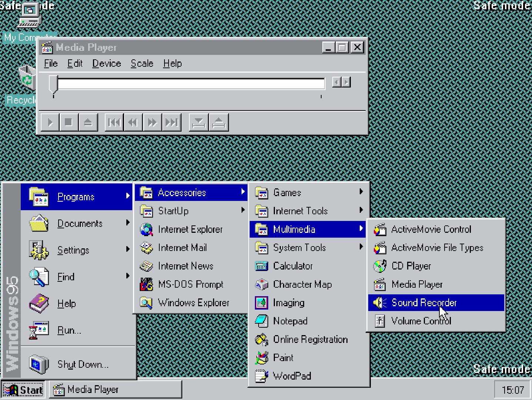Click the Media Player taskbar button
Screen dimensions: 532x400
pos(116,390)
